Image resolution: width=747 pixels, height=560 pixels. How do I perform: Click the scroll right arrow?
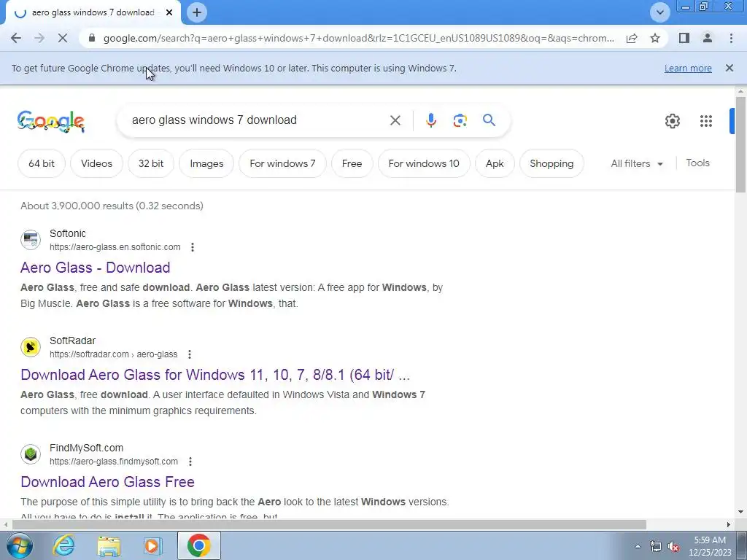728,524
